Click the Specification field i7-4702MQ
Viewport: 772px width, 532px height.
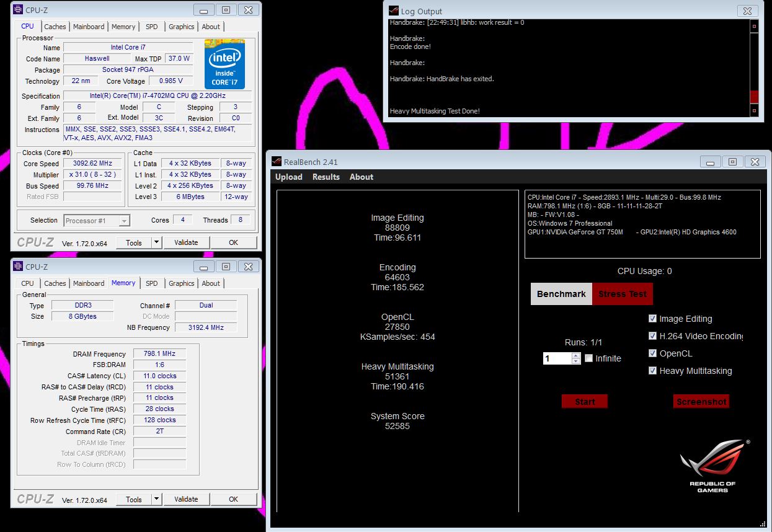click(x=158, y=95)
